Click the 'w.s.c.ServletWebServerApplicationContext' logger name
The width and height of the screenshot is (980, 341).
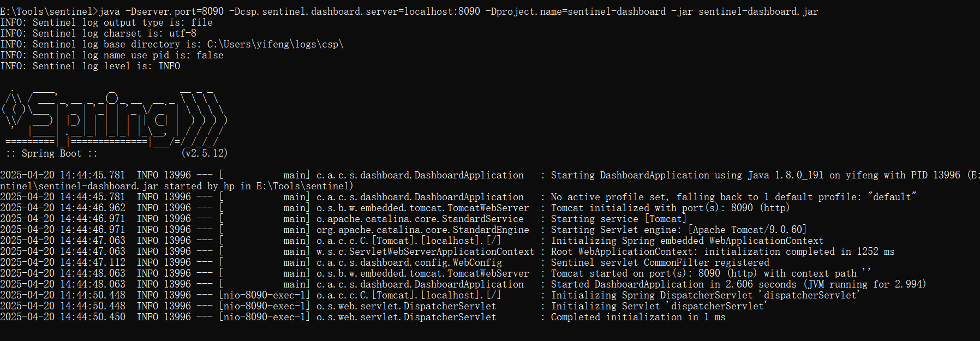pos(425,252)
